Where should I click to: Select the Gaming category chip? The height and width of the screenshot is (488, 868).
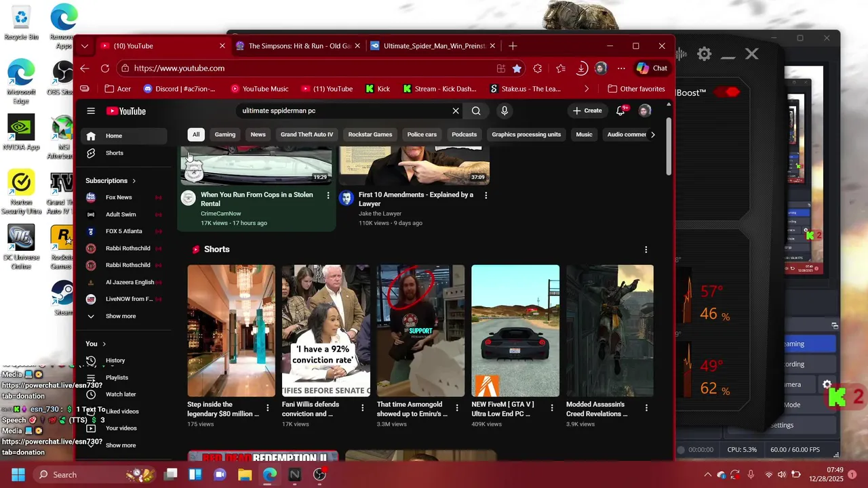click(225, 134)
